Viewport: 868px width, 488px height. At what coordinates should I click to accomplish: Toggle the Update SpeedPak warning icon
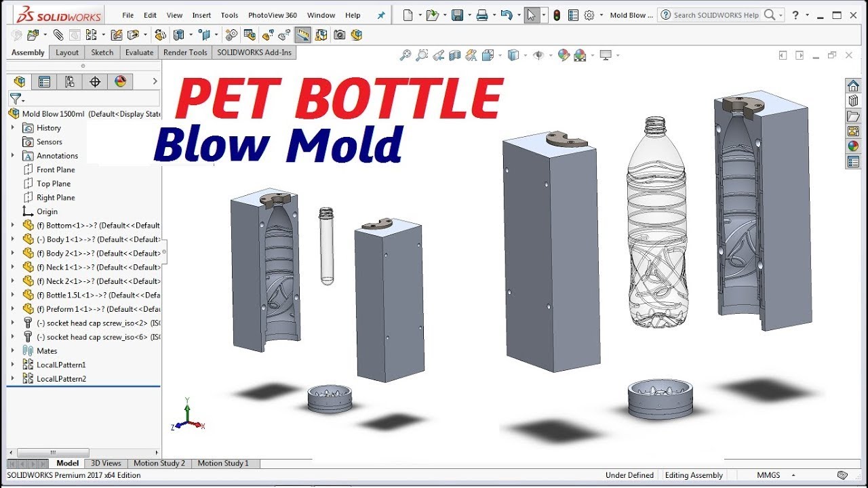pyautogui.click(x=320, y=35)
